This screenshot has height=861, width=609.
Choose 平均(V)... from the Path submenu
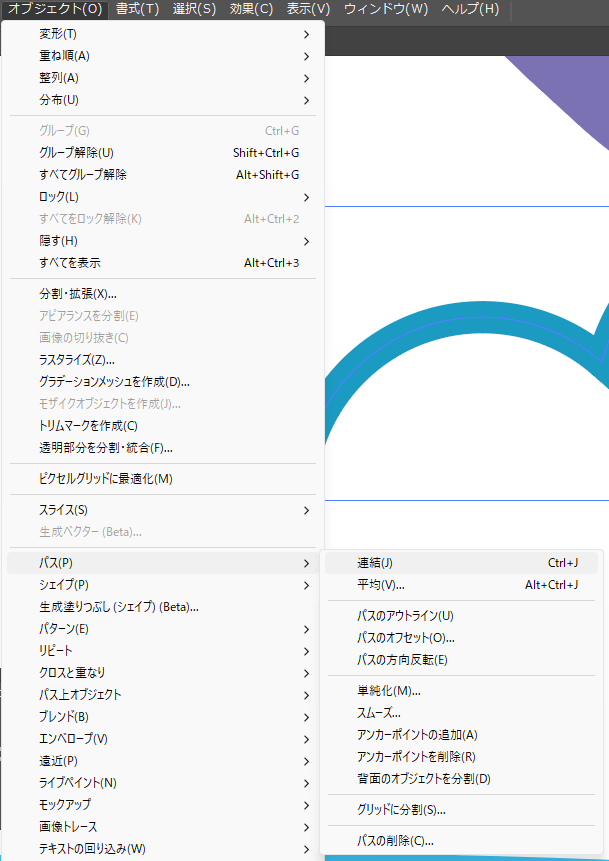coord(381,585)
